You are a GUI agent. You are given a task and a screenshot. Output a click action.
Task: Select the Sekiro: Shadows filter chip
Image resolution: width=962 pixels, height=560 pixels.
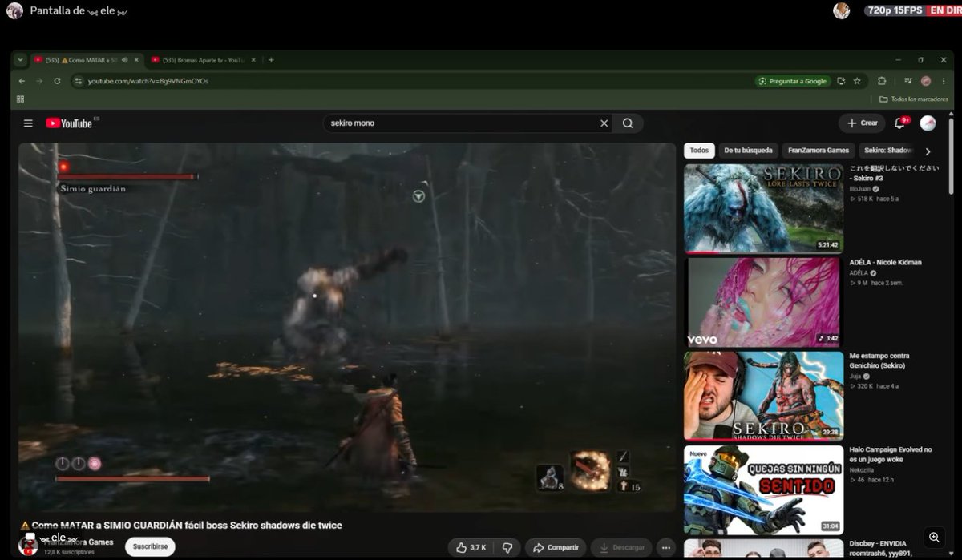point(888,151)
